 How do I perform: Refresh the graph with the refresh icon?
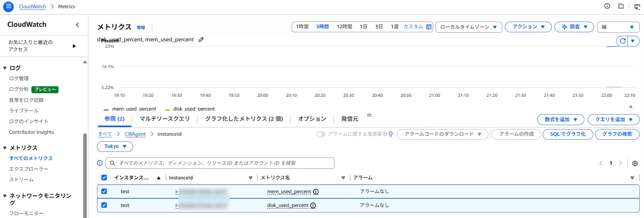(x=622, y=41)
